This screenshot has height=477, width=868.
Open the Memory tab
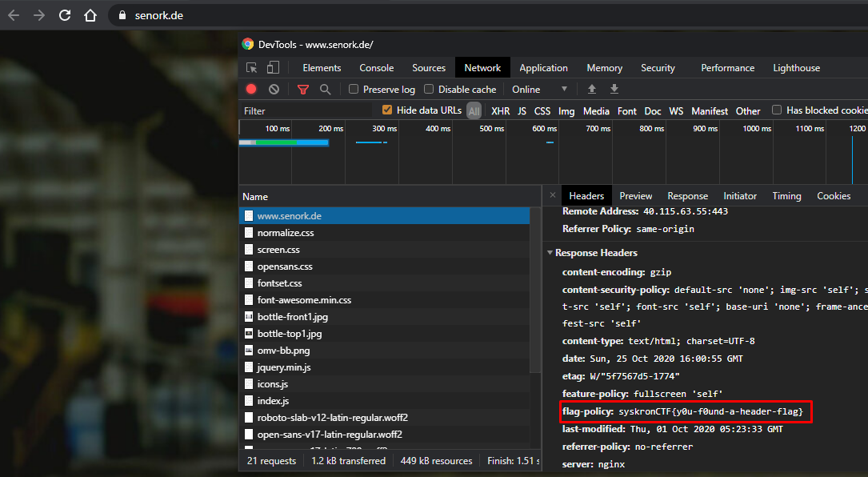tap(605, 67)
